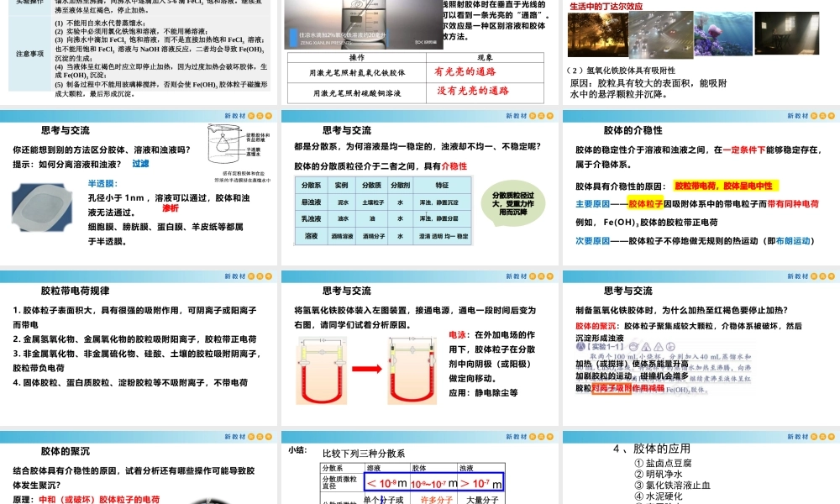
Task: Click the red word 介稳性
Action: (x=454, y=166)
